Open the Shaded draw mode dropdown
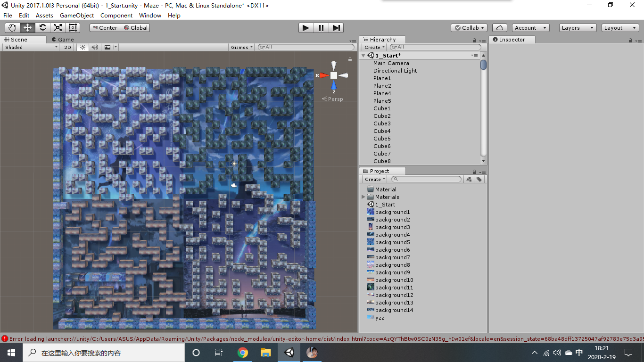The width and height of the screenshot is (644, 362). pos(30,47)
